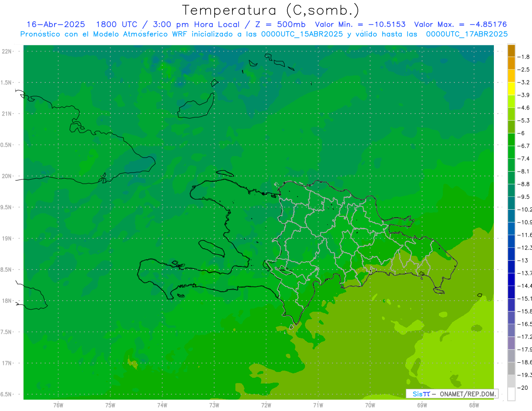Click the 74W longitude label
Image resolution: width=532 pixels, height=411 pixels.
coord(162,405)
